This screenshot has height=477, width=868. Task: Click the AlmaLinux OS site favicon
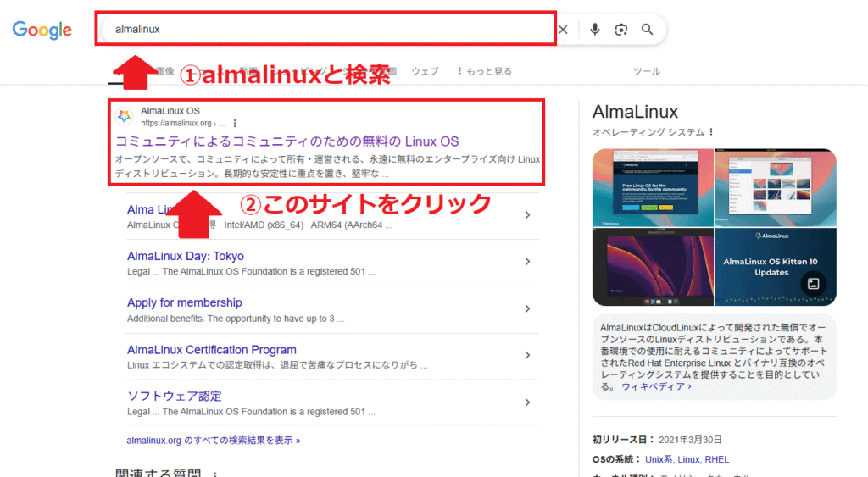coord(124,116)
